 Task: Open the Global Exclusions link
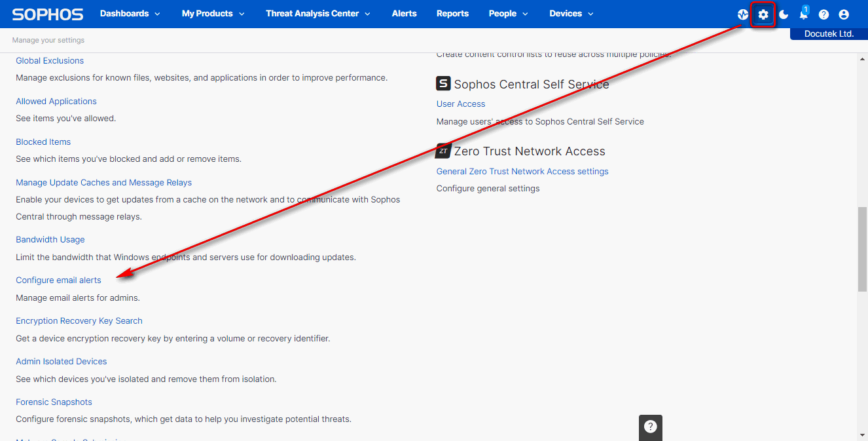click(x=50, y=60)
